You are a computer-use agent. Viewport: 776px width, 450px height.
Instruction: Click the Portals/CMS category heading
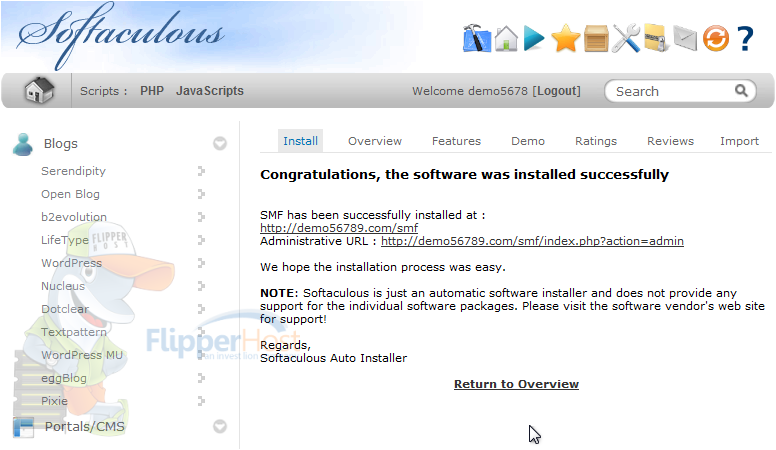(x=85, y=427)
